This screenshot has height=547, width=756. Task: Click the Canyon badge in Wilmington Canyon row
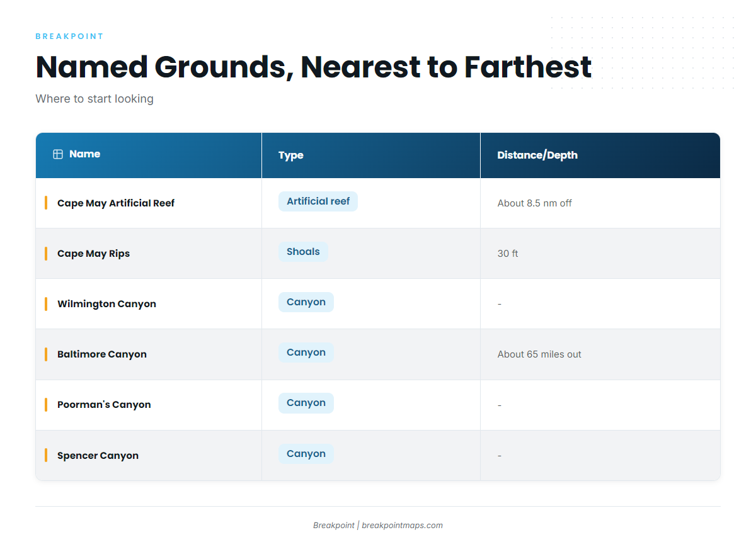(306, 302)
